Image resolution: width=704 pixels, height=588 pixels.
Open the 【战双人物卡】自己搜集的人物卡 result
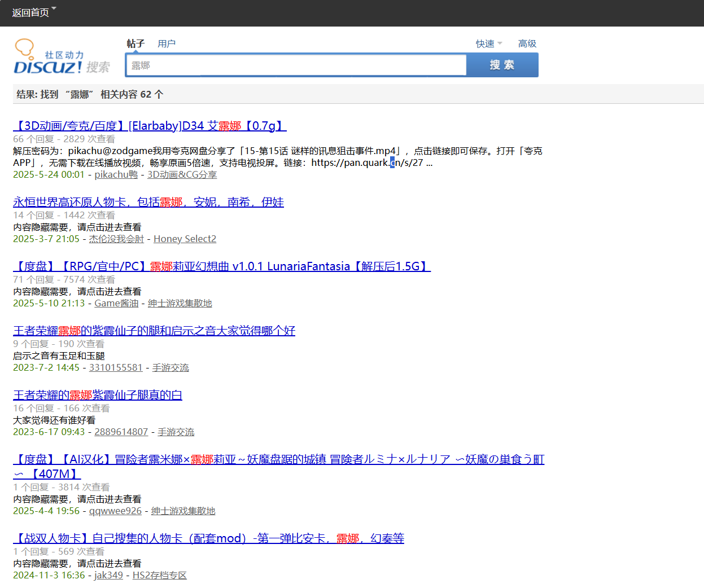[209, 538]
